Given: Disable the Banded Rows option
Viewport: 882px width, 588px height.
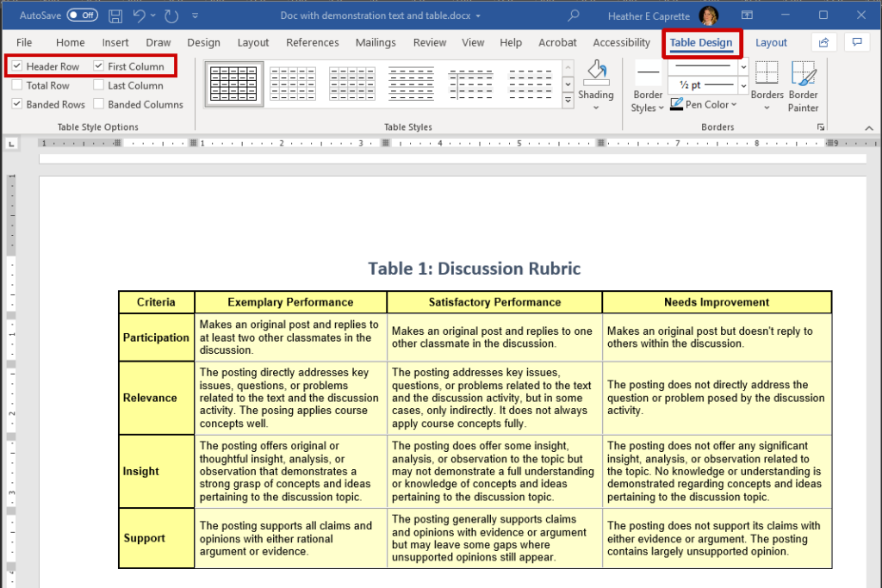Looking at the screenshot, I should pos(19,103).
